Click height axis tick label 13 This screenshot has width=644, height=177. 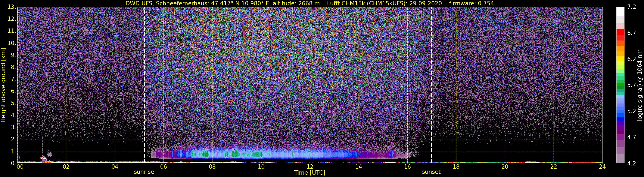coord(12,7)
